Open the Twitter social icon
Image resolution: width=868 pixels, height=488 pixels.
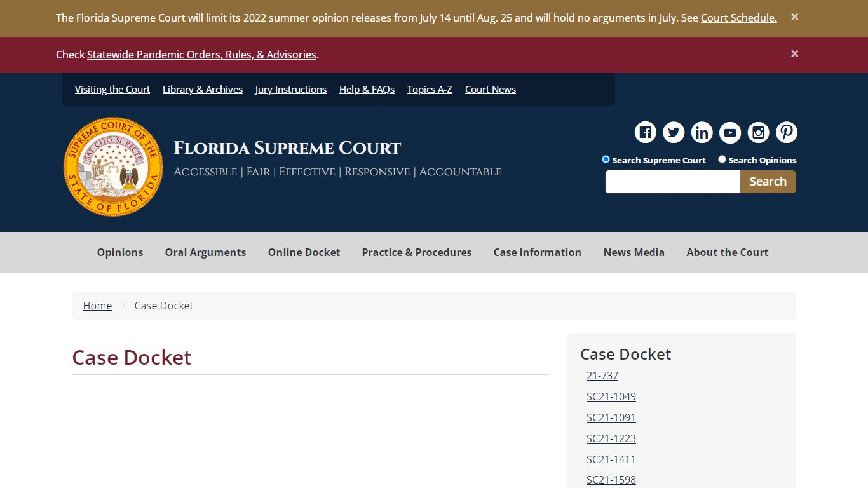[x=674, y=132]
